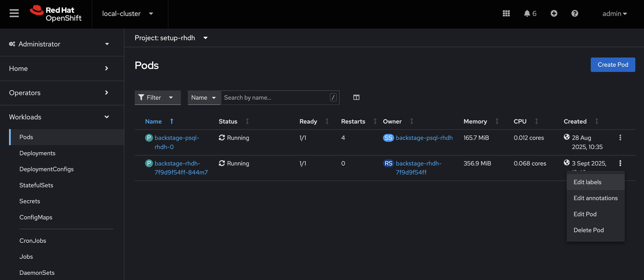Open pod backstage-rhdh-7f9d9f54ff-844m7
This screenshot has height=280, width=644.
pos(181,168)
